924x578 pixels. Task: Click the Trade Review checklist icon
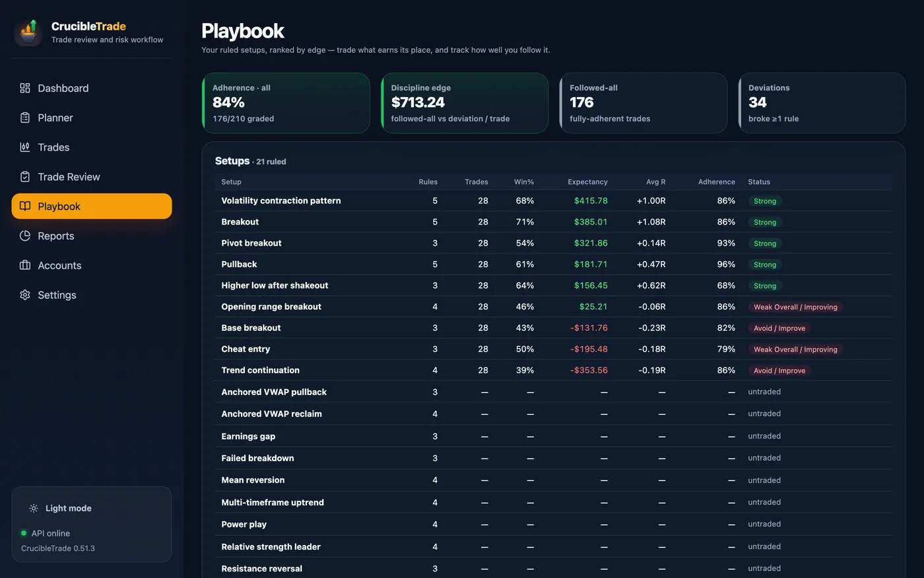click(x=25, y=176)
